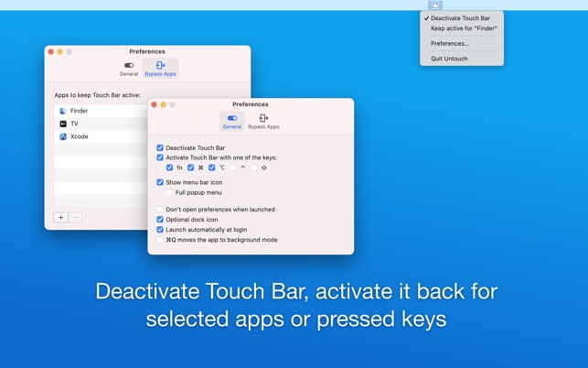
Task: Uncheck Optional dock icon
Action: tap(160, 220)
